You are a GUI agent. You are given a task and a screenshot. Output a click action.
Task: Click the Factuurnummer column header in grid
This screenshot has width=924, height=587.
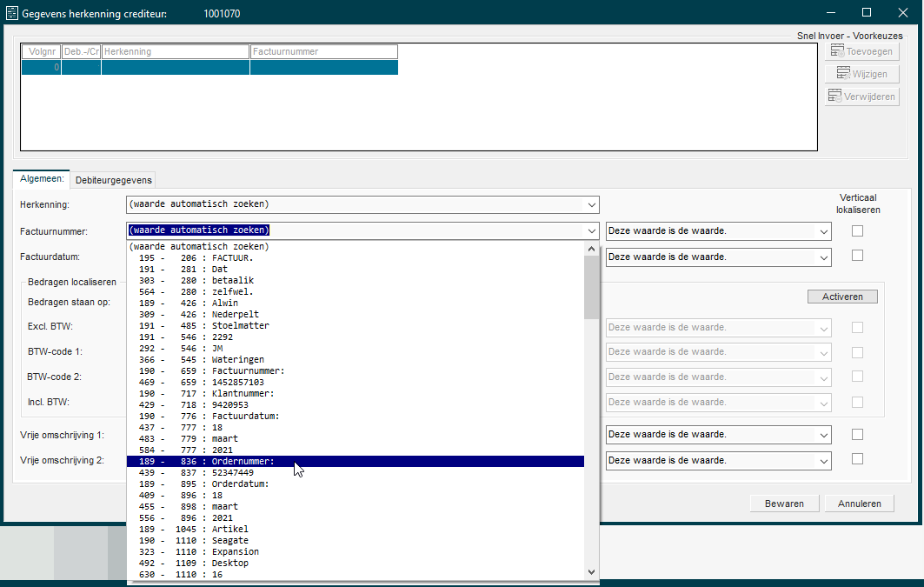324,52
